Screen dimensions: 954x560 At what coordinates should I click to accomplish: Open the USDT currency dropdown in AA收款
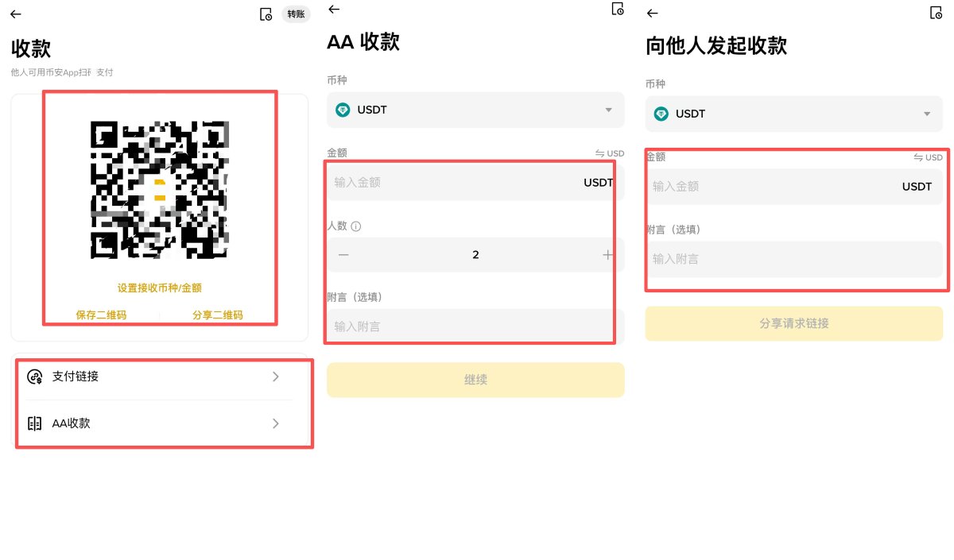point(609,110)
